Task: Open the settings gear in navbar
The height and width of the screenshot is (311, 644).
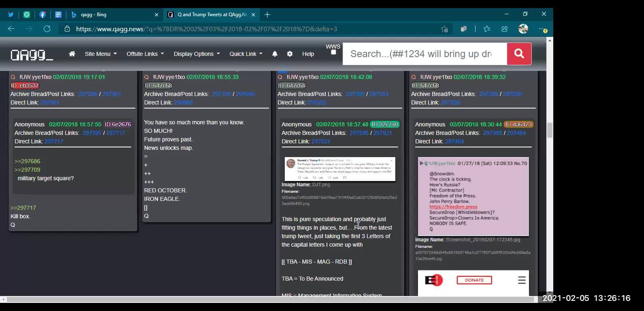Action: (290, 54)
